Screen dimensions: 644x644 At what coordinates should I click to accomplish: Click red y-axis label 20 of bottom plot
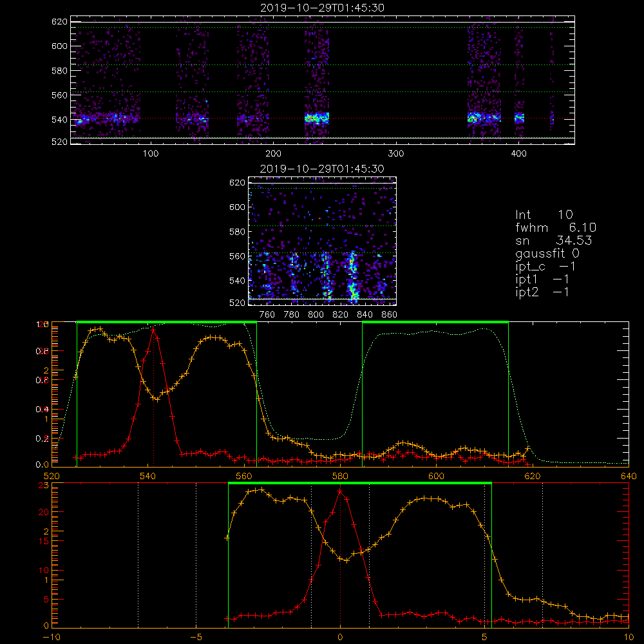(x=44, y=512)
